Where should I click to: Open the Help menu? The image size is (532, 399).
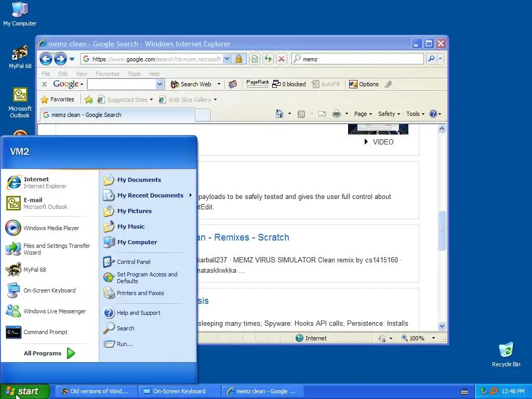154,74
